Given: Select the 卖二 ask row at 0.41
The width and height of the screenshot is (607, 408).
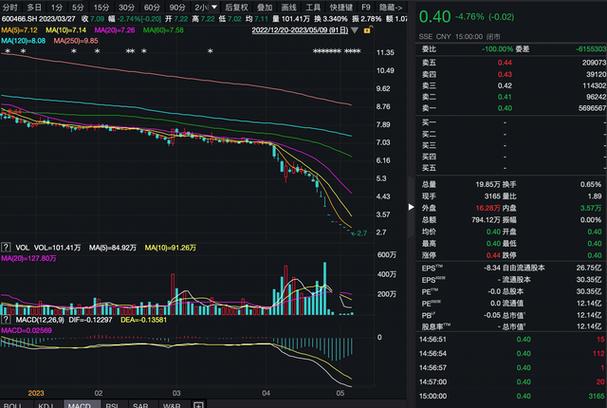Looking at the screenshot, I should [x=512, y=97].
